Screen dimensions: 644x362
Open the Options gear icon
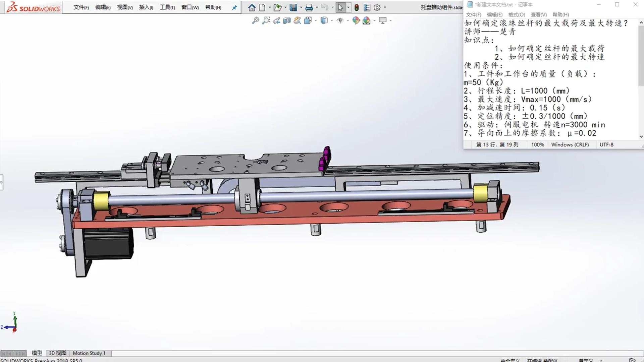(377, 7)
